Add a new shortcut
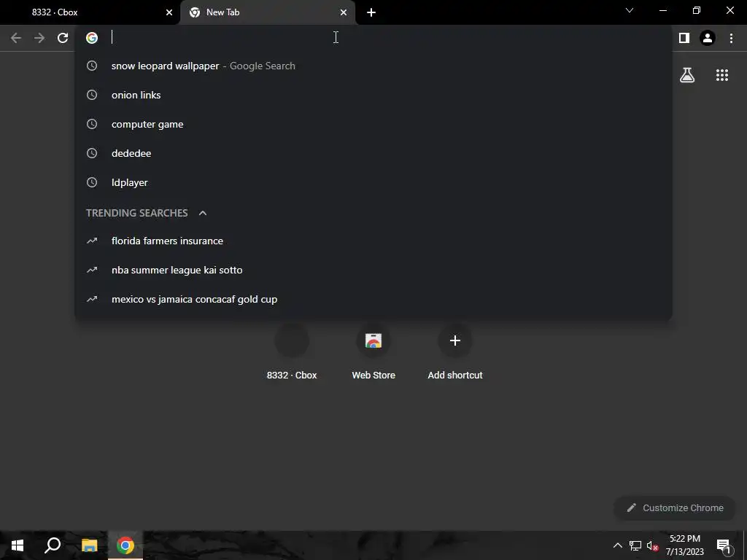This screenshot has width=747, height=560. tap(455, 351)
